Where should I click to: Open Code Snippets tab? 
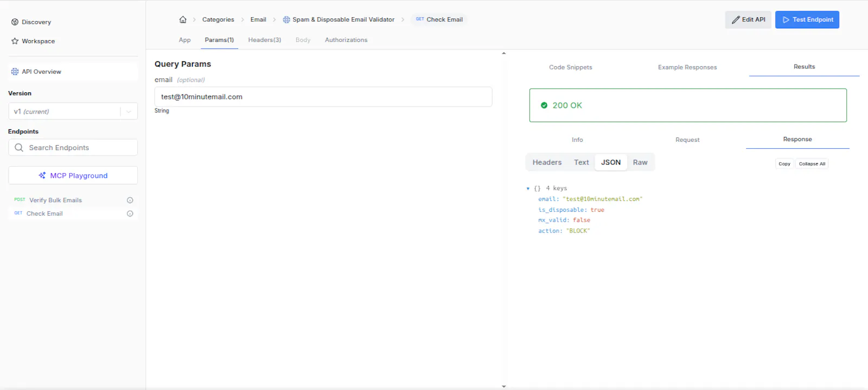coord(571,67)
